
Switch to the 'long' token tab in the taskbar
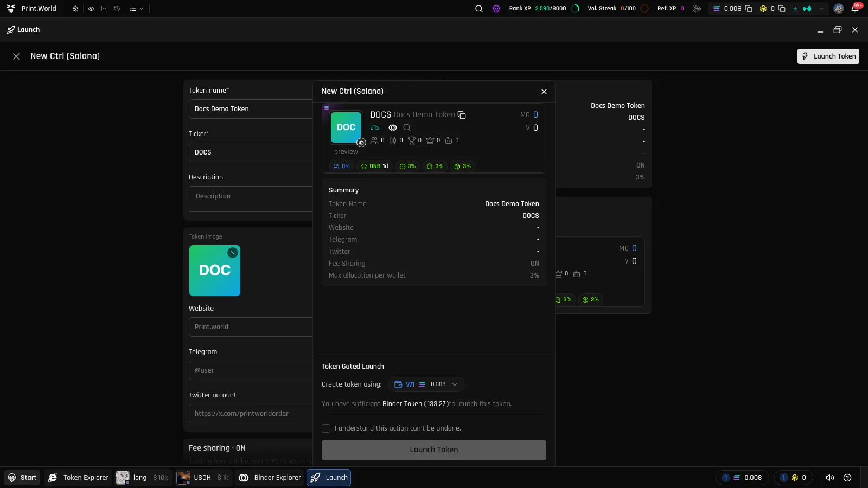[143, 478]
